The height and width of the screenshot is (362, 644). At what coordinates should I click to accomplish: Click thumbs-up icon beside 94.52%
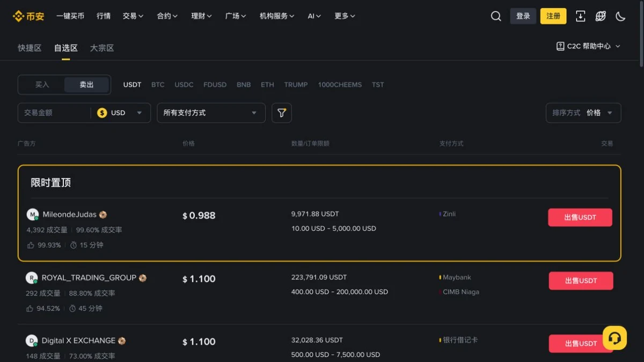30,308
